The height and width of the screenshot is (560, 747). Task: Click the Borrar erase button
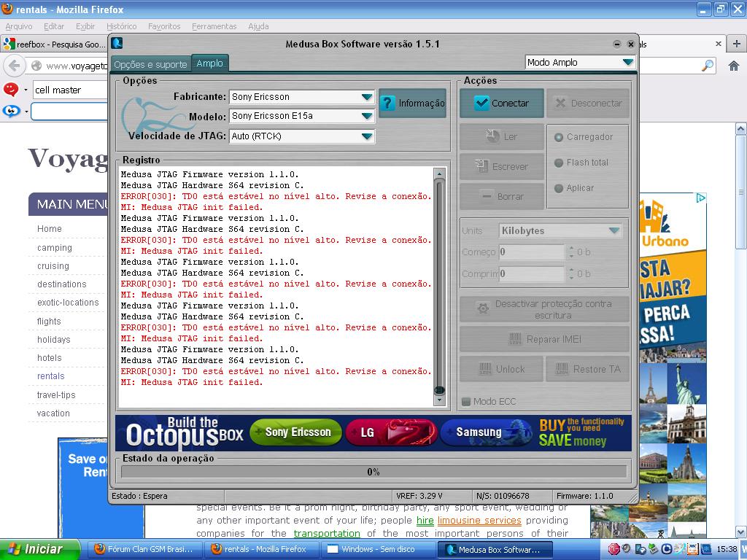pos(502,196)
